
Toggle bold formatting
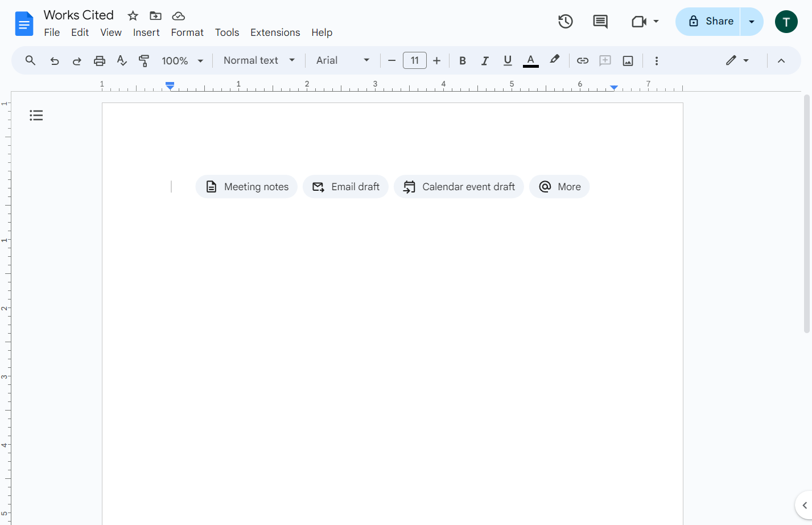(463, 61)
